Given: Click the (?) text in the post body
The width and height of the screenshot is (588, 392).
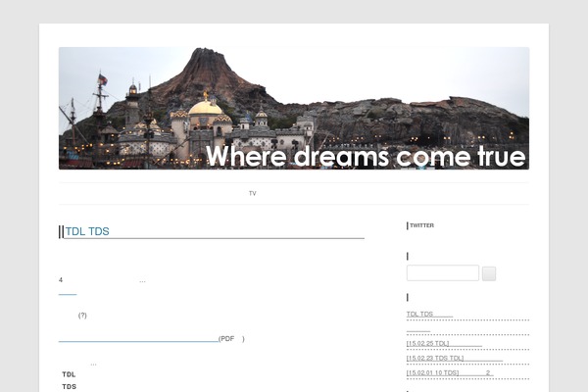Looking at the screenshot, I should [x=82, y=316].
